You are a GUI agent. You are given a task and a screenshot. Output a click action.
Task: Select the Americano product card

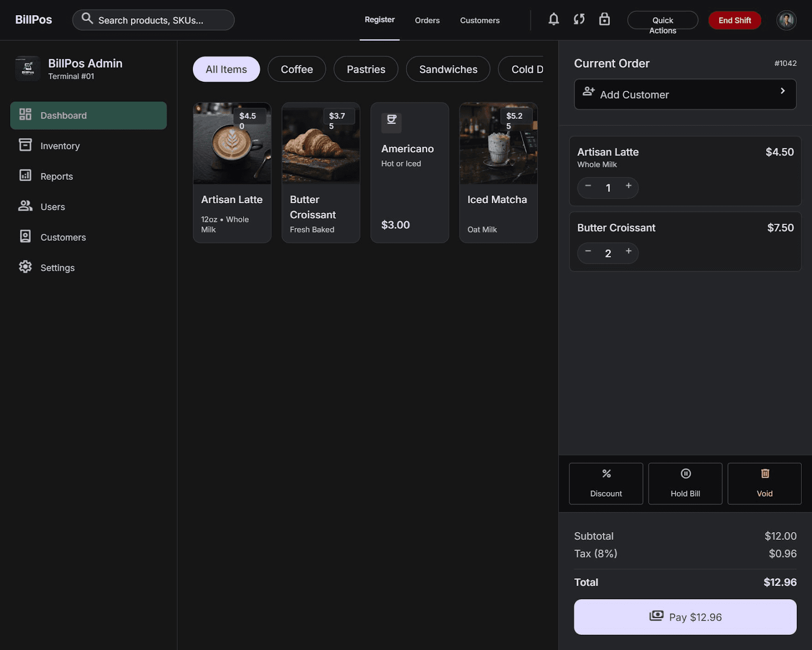click(410, 173)
